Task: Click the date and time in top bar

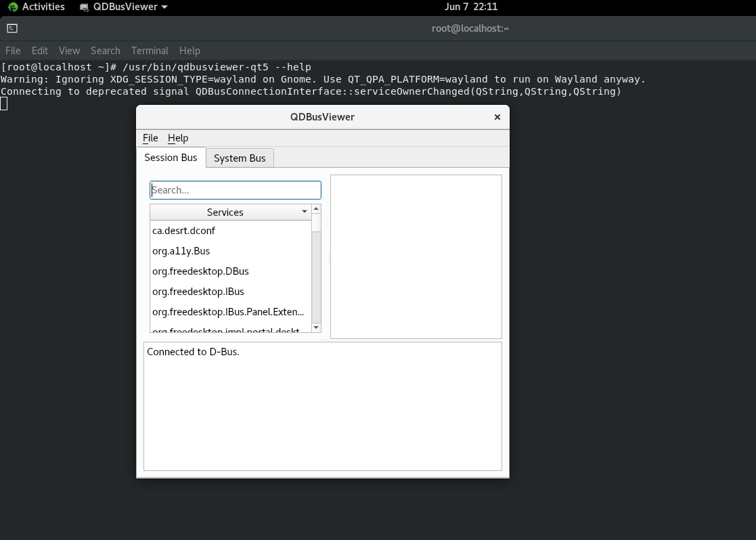Action: (470, 7)
